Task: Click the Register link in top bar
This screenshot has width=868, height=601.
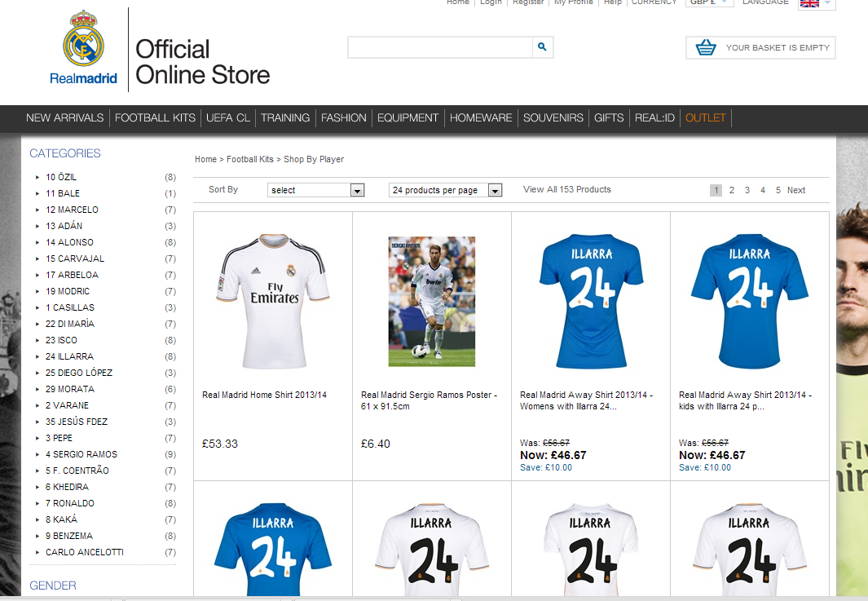Action: click(x=528, y=2)
